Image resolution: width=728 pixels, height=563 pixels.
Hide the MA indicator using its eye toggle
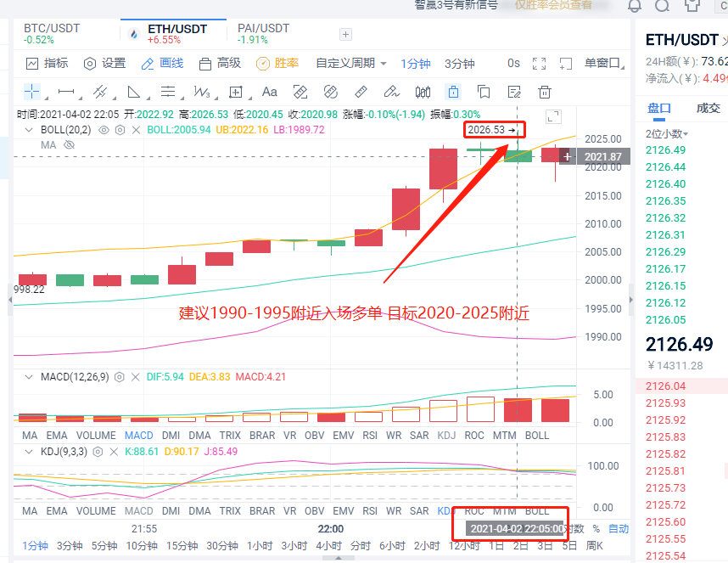coord(70,145)
